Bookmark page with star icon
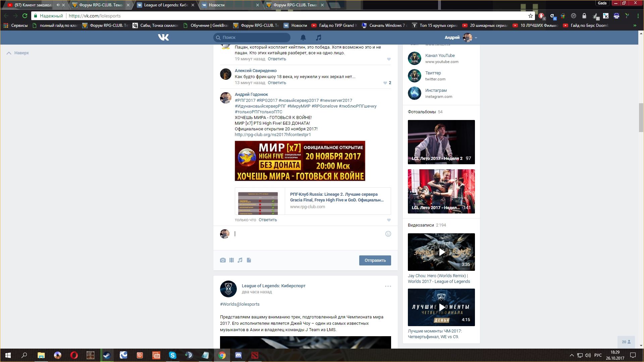644x362 pixels. click(x=530, y=16)
